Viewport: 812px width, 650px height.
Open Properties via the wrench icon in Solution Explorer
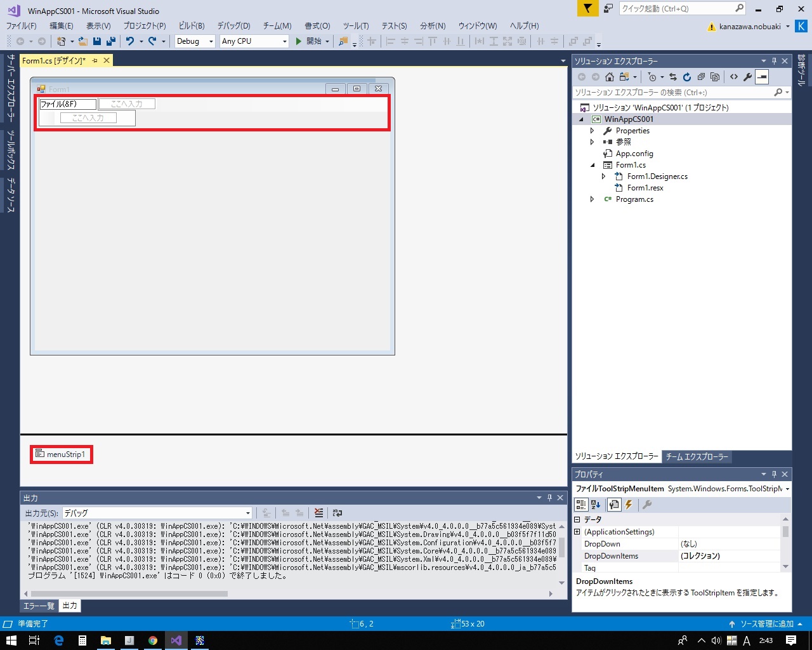[x=748, y=77]
